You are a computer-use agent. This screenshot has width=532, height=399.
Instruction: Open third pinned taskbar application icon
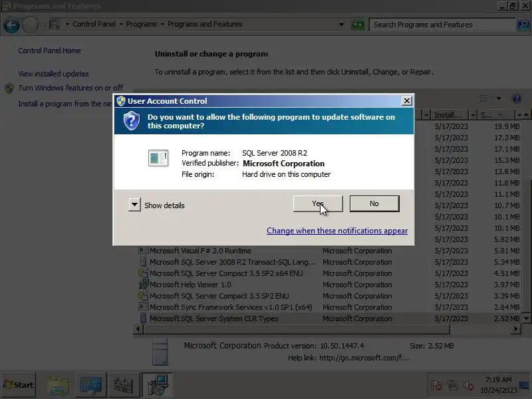[124, 385]
